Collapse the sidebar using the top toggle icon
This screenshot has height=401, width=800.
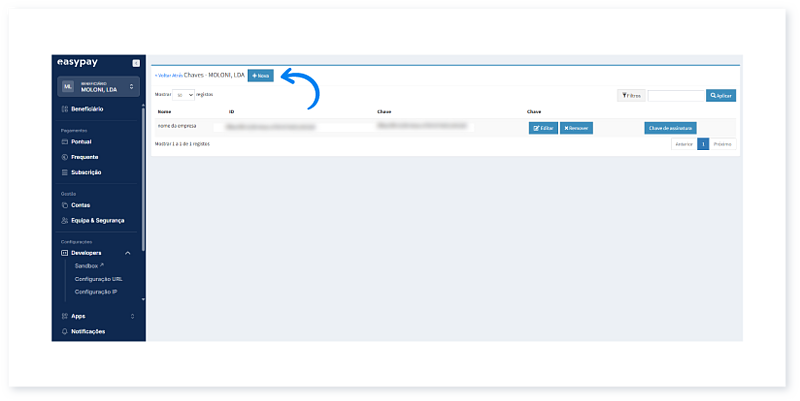(135, 63)
